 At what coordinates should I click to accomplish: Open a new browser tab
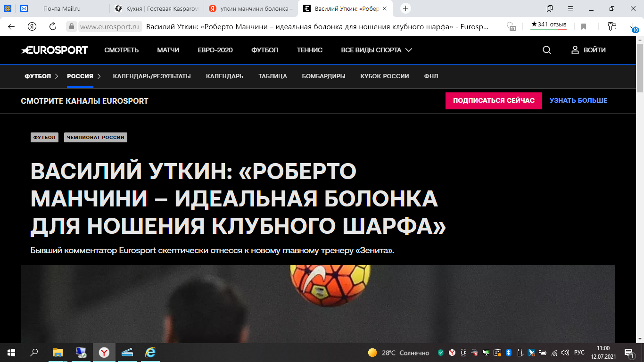[406, 8]
